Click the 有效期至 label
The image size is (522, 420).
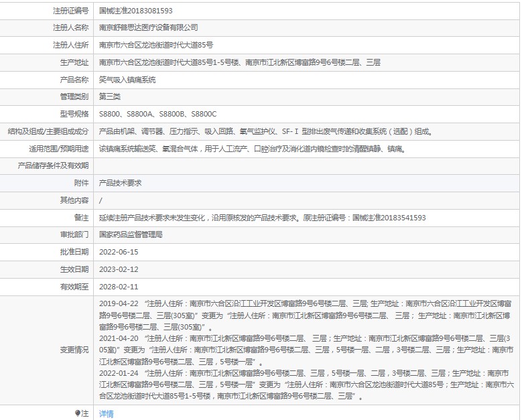[74, 287]
